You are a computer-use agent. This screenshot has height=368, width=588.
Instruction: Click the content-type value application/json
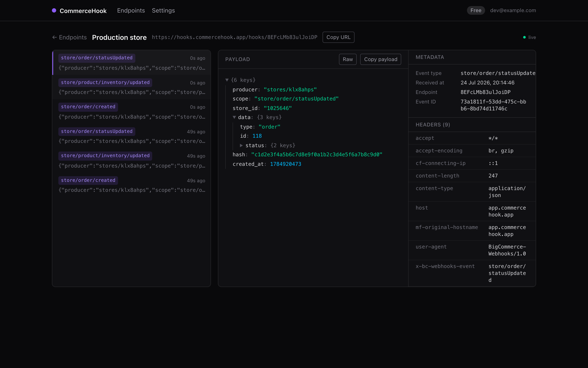(x=507, y=192)
